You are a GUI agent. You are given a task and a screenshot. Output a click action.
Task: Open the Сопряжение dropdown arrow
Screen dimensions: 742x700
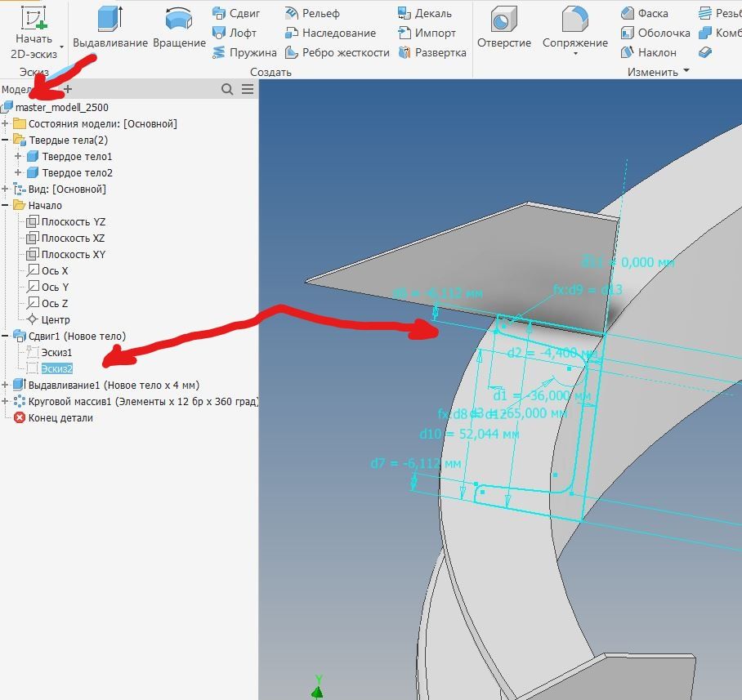coord(575,54)
